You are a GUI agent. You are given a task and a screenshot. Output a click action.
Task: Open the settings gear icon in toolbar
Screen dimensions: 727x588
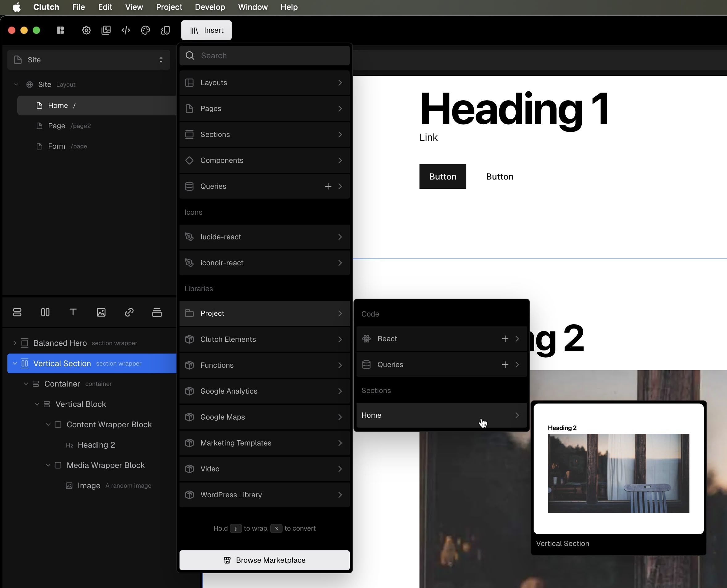coord(86,31)
